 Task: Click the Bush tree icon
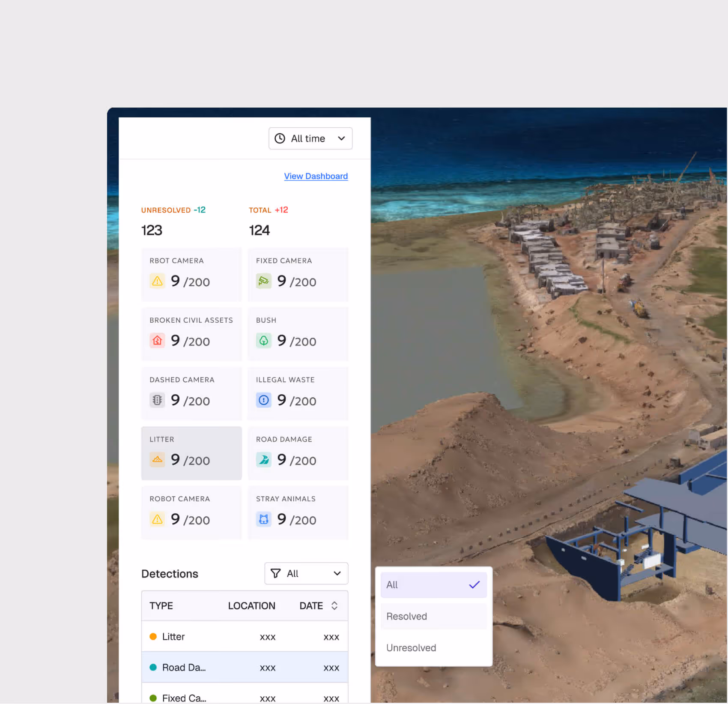(x=264, y=341)
